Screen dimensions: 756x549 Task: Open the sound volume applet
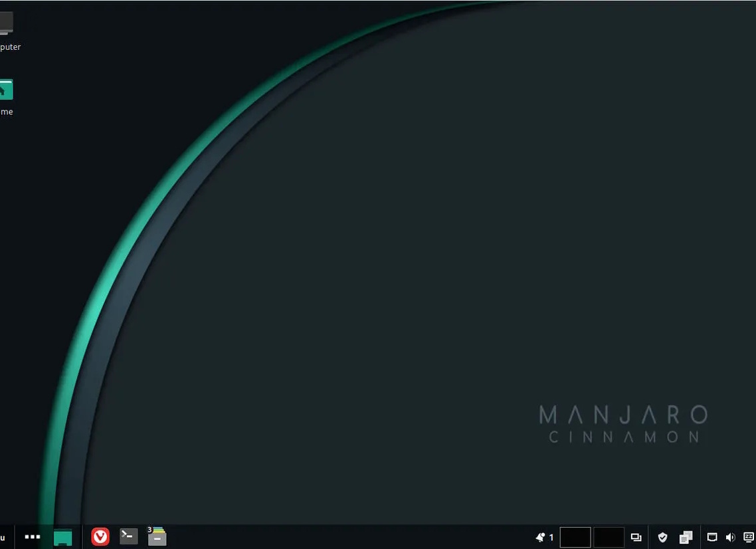(731, 537)
